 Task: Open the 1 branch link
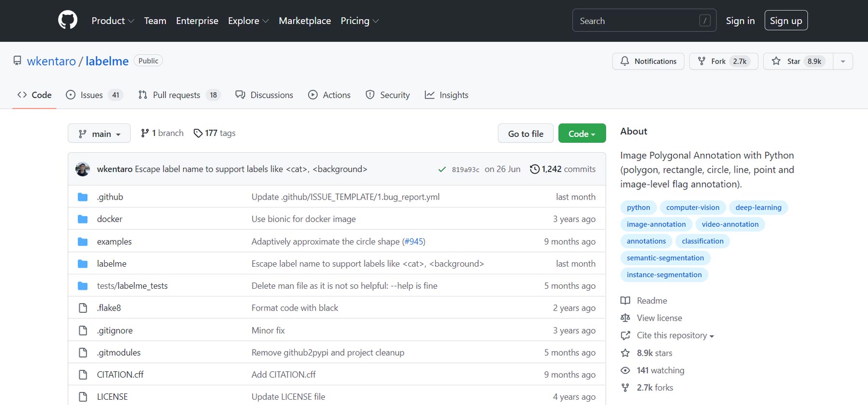(162, 133)
